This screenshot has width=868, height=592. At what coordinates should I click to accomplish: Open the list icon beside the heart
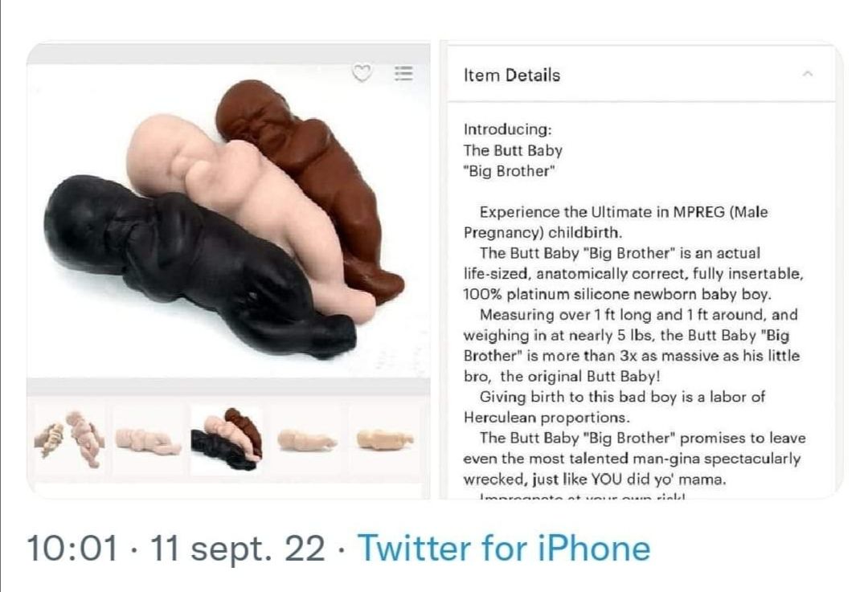(403, 73)
